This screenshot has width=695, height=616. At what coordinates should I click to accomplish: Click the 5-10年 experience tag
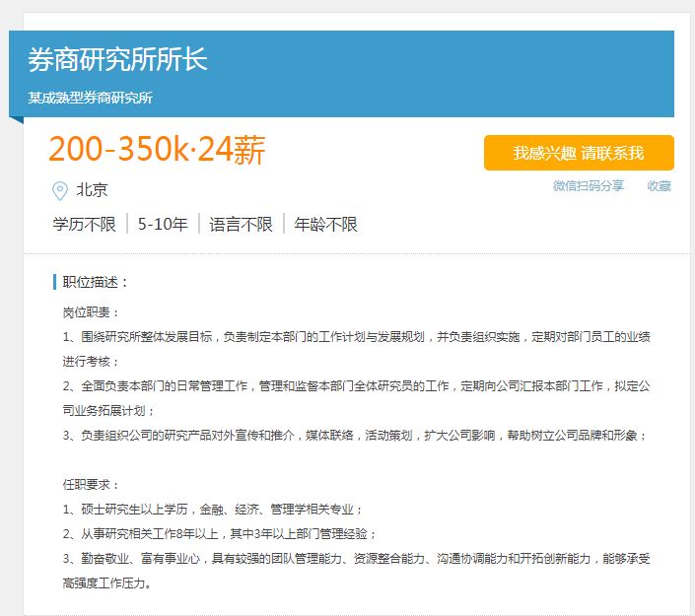point(163,224)
